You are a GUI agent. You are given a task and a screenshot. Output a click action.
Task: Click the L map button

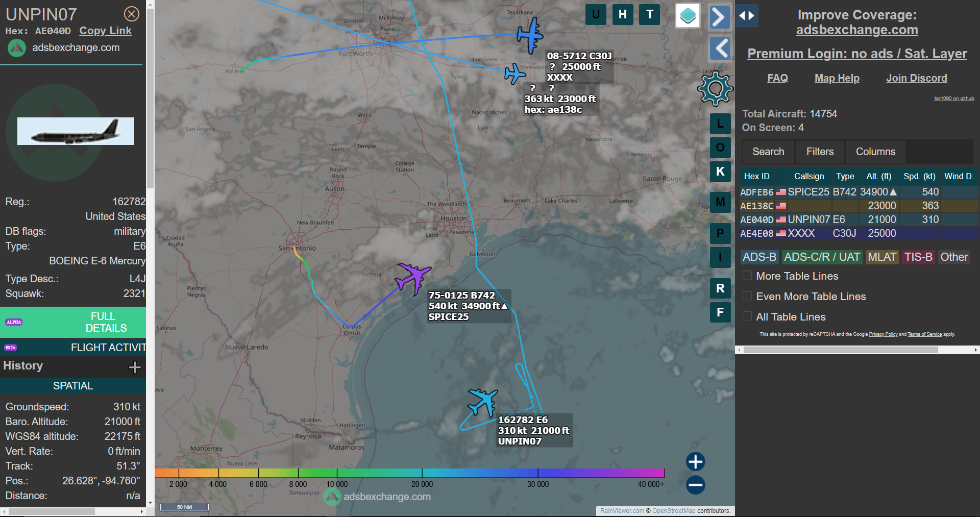(720, 124)
